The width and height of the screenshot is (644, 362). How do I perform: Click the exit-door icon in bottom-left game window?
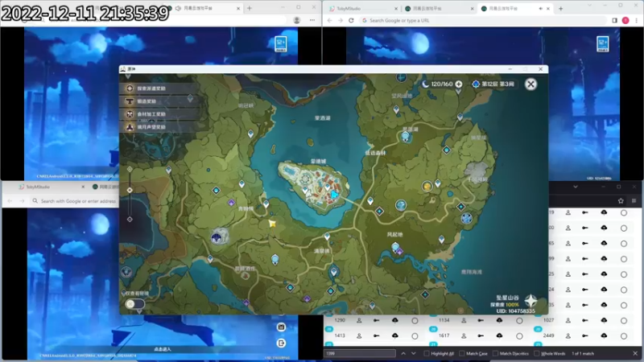pos(281,343)
